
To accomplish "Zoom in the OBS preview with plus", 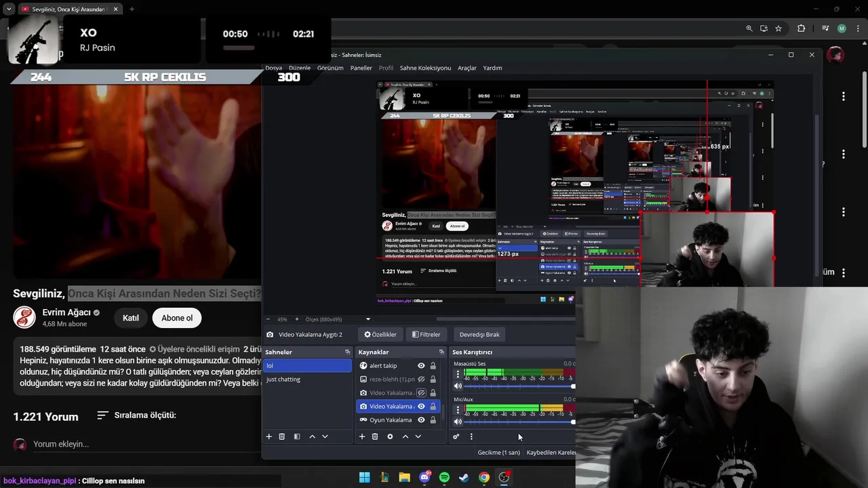I will point(296,319).
